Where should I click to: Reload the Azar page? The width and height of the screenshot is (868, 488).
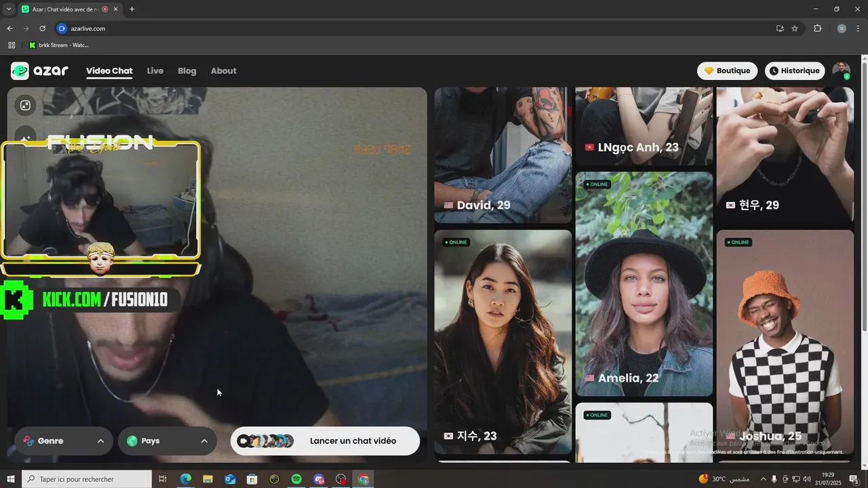pos(42,28)
